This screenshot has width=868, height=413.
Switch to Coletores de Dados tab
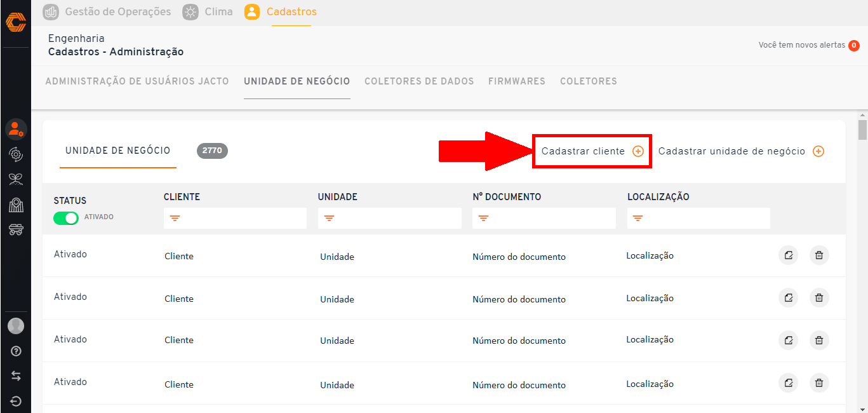419,81
